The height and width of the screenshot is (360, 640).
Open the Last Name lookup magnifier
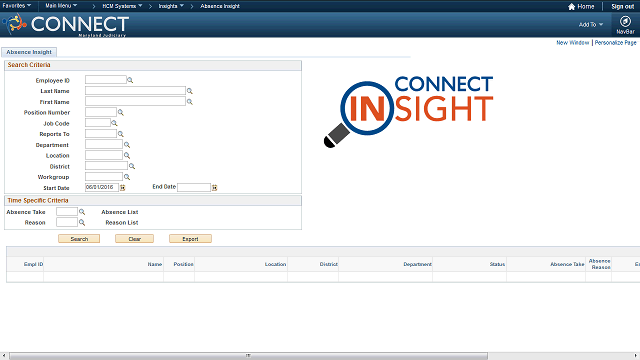tap(189, 91)
